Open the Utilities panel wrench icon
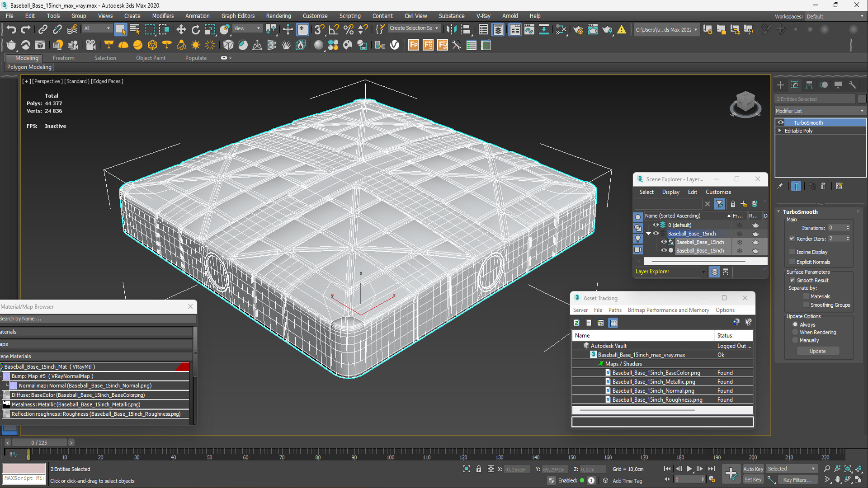868x488 pixels. [x=853, y=85]
